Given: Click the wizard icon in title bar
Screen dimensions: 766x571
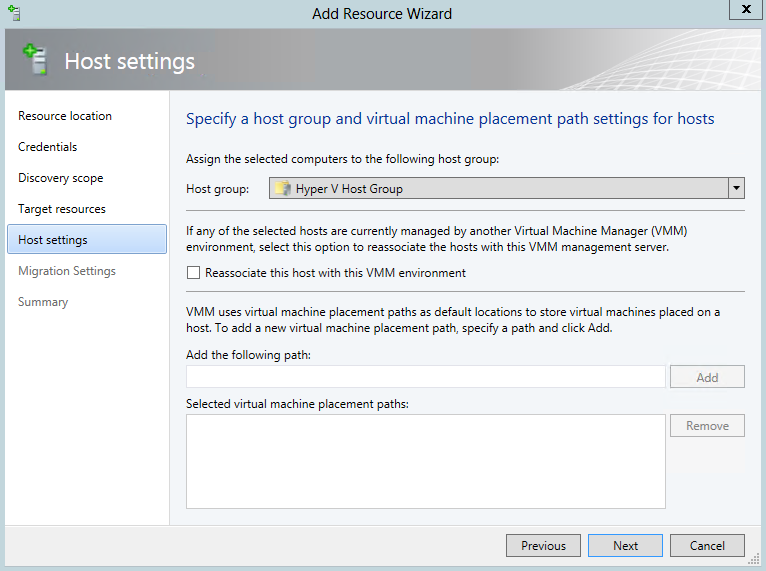Looking at the screenshot, I should click(15, 13).
